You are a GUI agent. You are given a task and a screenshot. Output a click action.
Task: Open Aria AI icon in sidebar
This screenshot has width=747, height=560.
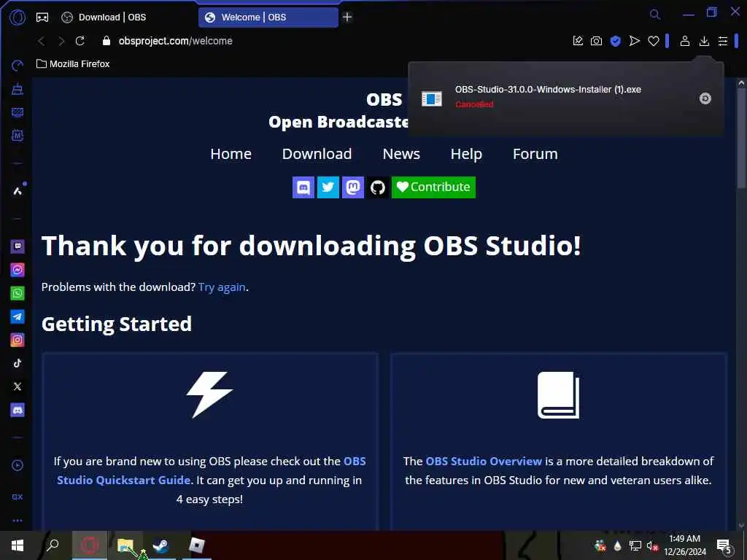click(x=18, y=191)
